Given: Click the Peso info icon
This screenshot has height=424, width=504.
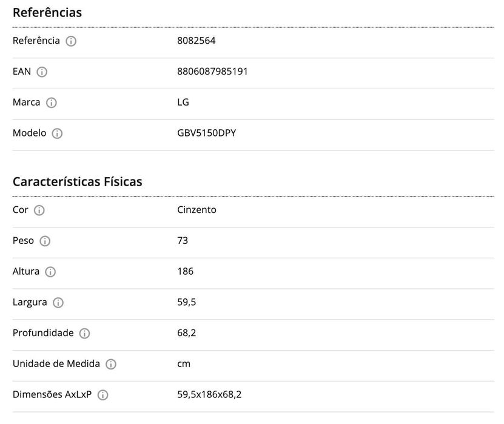Looking at the screenshot, I should coord(45,241).
